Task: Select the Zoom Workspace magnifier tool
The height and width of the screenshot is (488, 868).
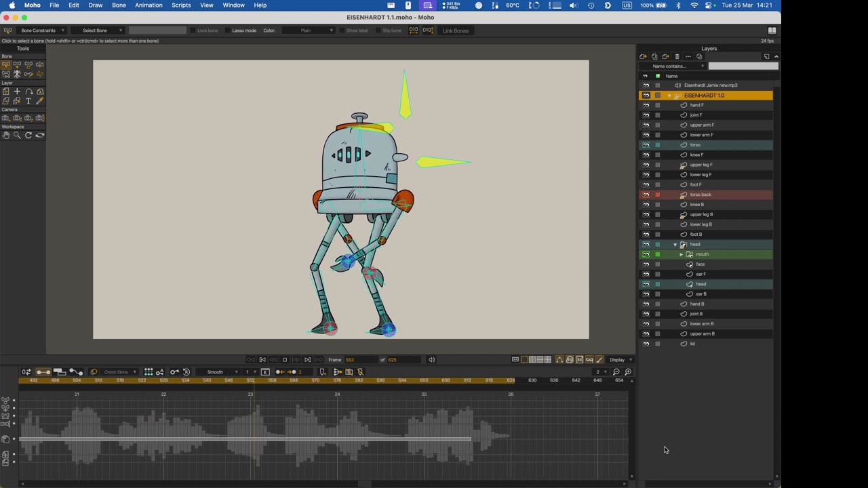Action: coord(17,135)
